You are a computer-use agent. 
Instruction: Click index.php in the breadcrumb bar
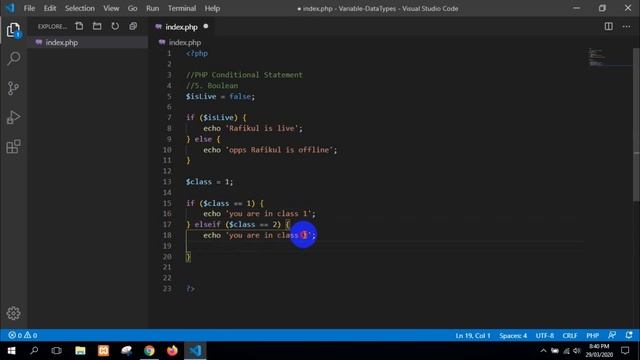point(184,42)
